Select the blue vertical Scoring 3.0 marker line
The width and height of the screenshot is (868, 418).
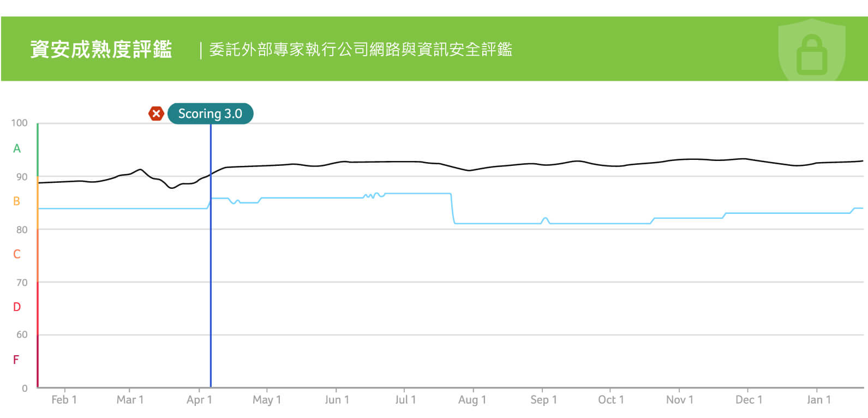coord(211,255)
